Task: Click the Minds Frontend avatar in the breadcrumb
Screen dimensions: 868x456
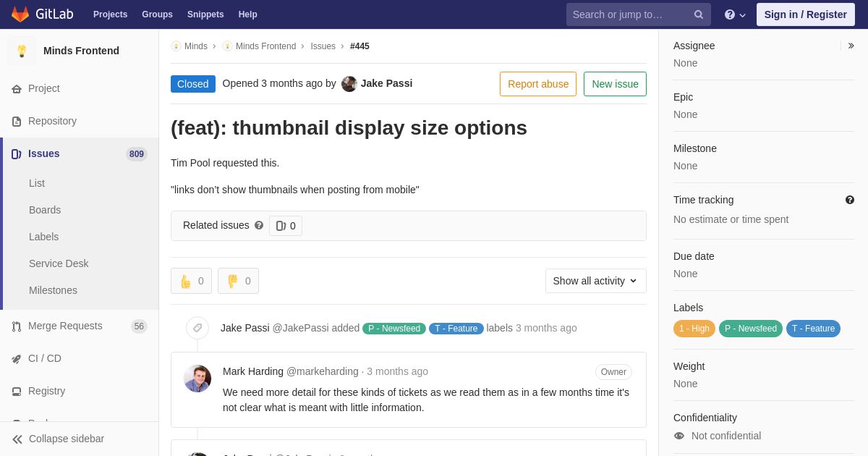Action: 227,46
